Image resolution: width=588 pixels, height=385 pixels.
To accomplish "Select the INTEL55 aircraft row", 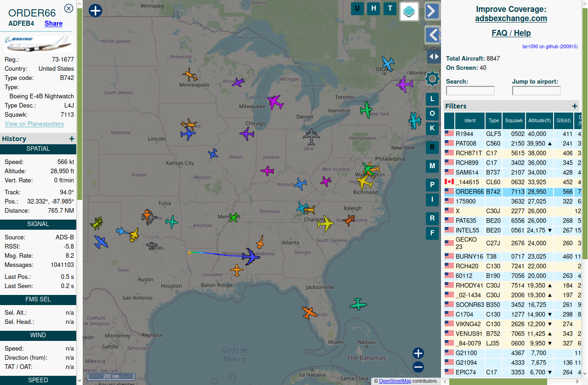I will point(513,230).
